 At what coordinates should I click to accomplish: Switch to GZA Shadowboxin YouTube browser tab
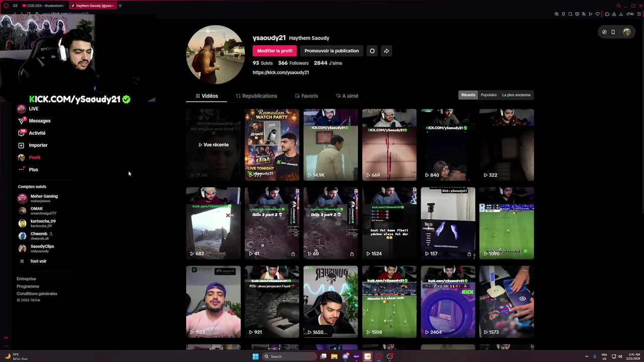pyautogui.click(x=43, y=6)
